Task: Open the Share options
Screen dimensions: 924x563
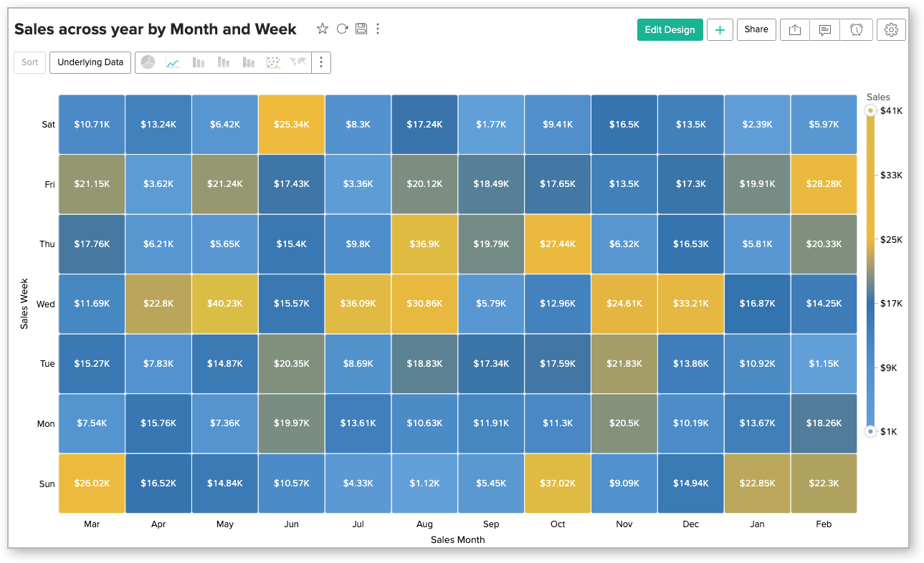Action: 756,29
